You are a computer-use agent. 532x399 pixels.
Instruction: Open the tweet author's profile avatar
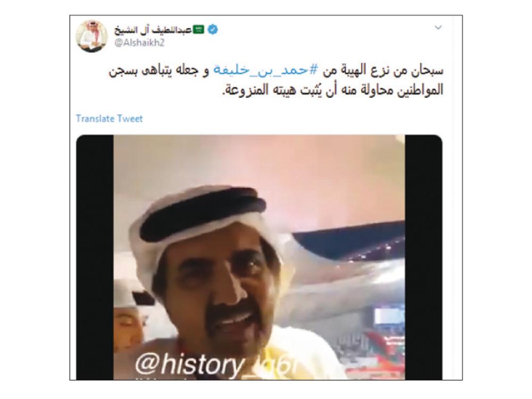92,36
